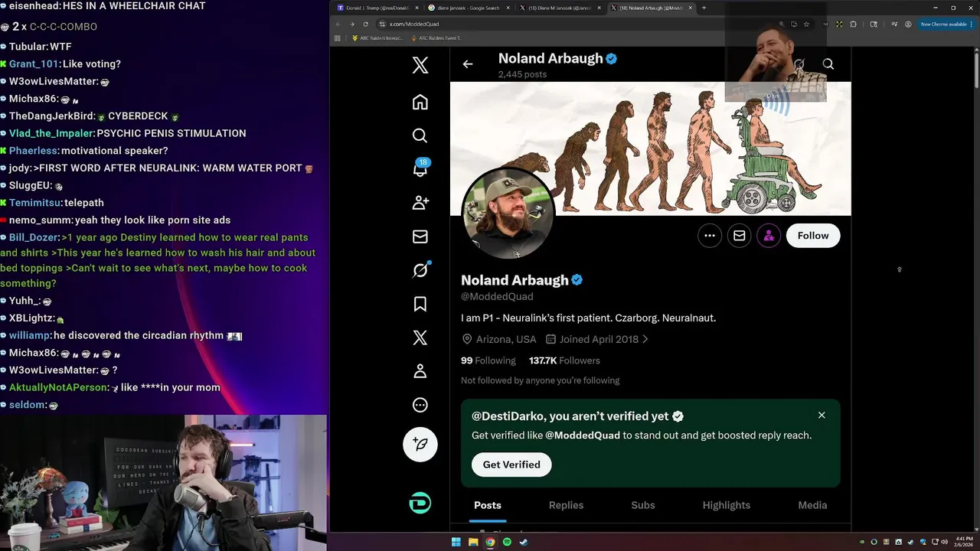The width and height of the screenshot is (980, 551).
Task: Click the Chrome back navigation arrow
Action: [x=338, y=24]
